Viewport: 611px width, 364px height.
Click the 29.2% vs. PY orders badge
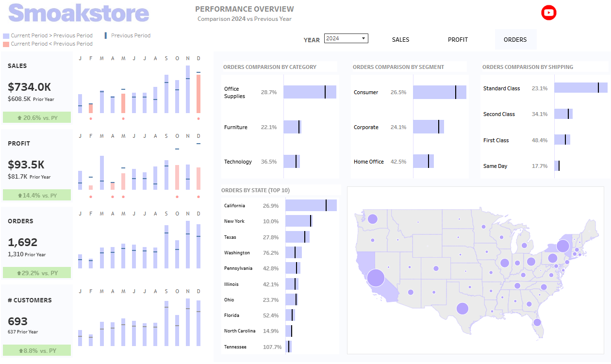(37, 273)
